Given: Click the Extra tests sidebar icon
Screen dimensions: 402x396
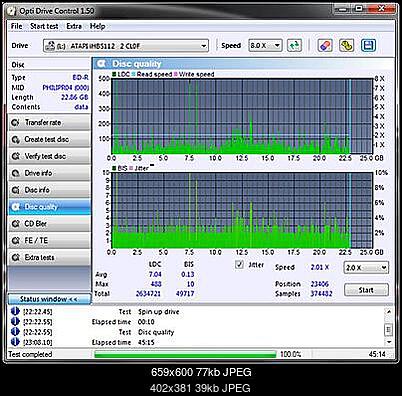Looking at the screenshot, I should pyautogui.click(x=15, y=257).
